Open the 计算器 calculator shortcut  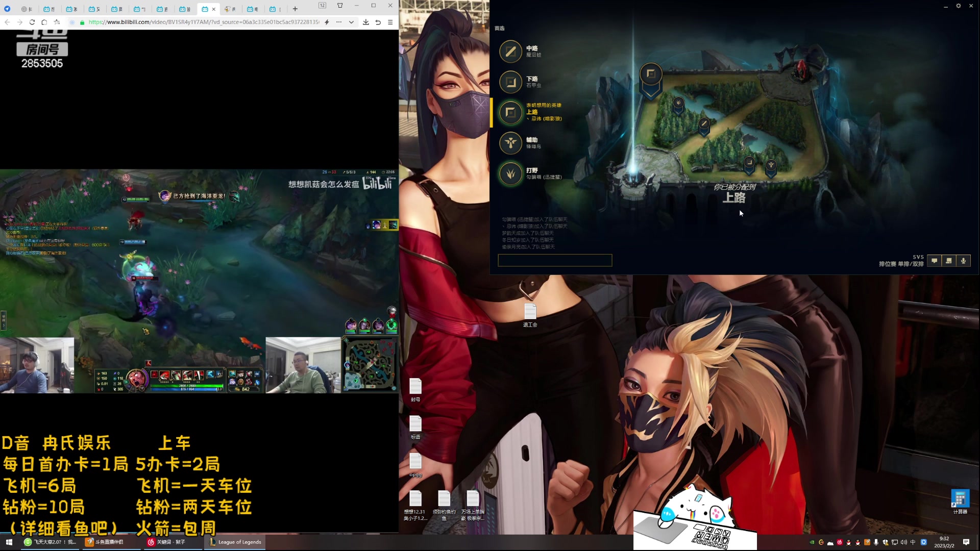(960, 502)
